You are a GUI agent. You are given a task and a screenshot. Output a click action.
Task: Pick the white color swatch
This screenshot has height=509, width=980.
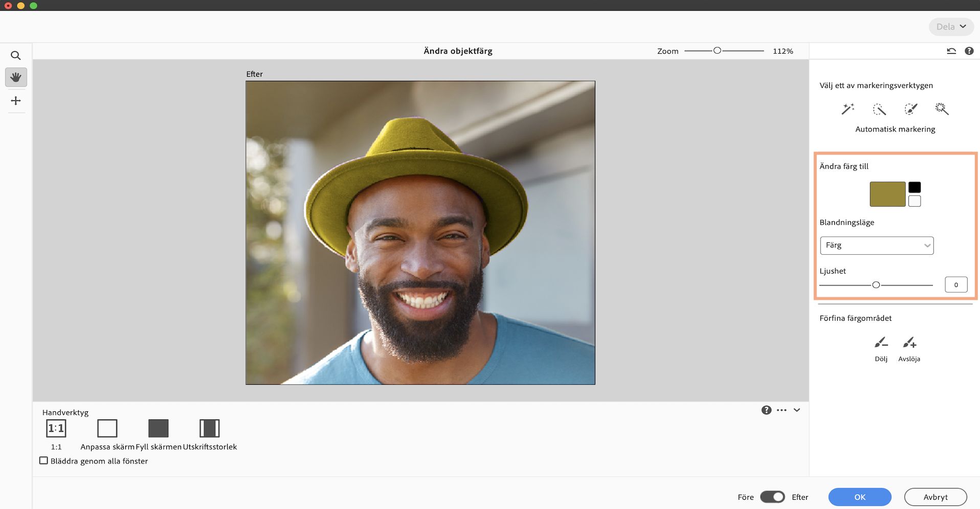coord(915,201)
